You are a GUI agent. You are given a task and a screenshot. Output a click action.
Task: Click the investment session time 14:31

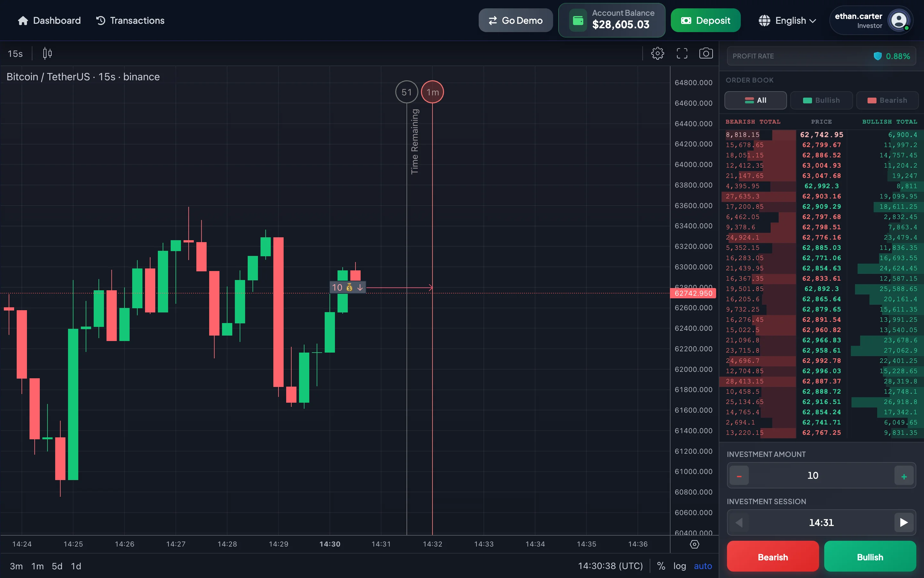821,522
